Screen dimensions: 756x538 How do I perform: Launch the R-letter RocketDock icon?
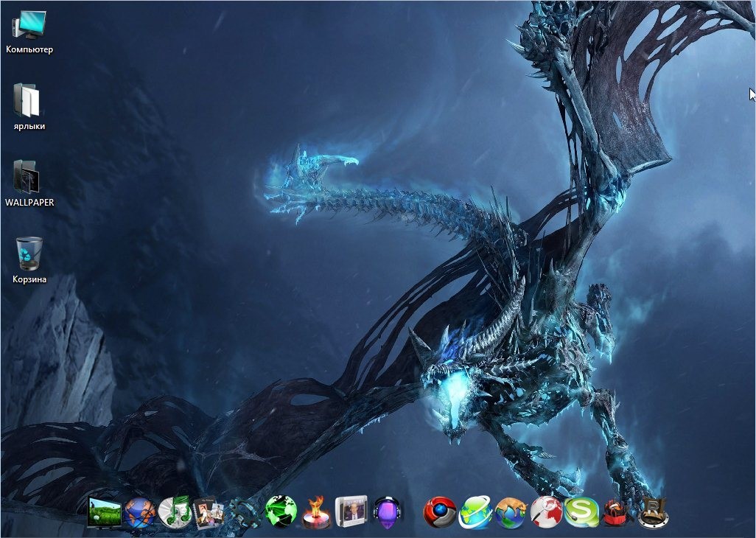654,512
